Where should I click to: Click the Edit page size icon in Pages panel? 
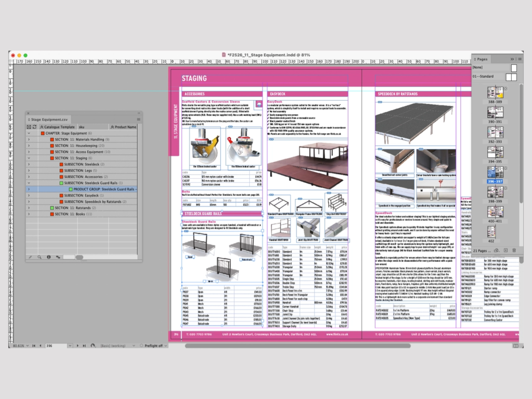point(497,251)
